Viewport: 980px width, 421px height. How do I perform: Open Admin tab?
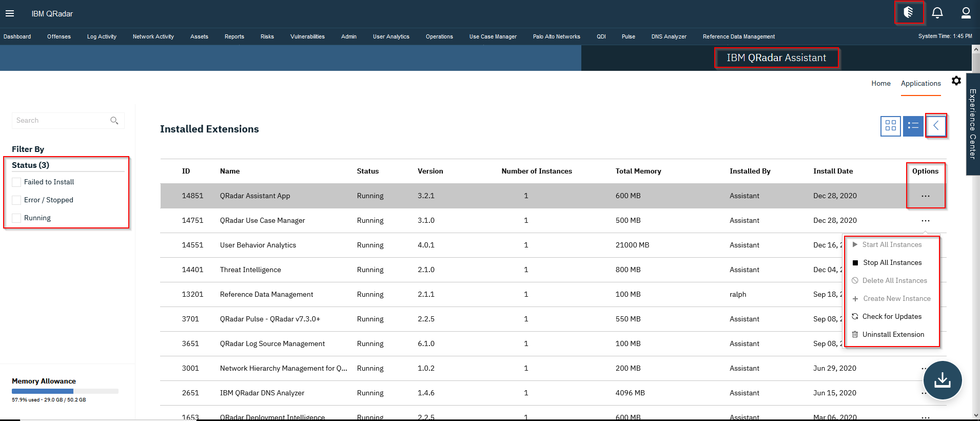[349, 36]
